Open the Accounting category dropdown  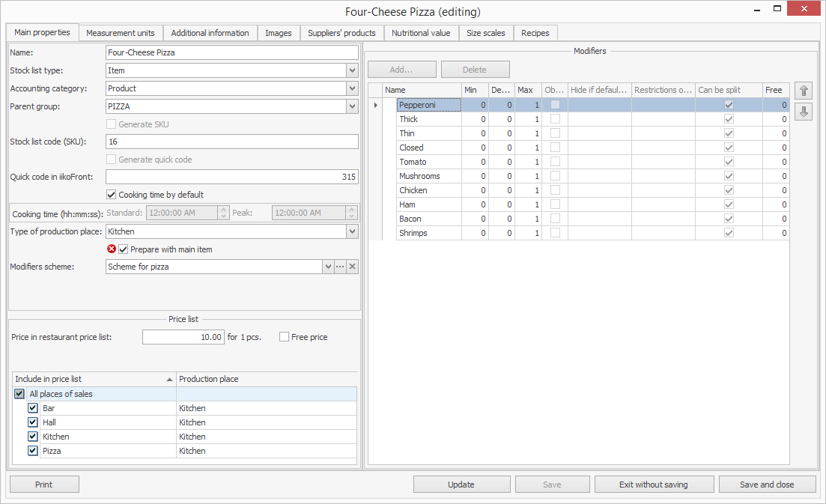352,88
